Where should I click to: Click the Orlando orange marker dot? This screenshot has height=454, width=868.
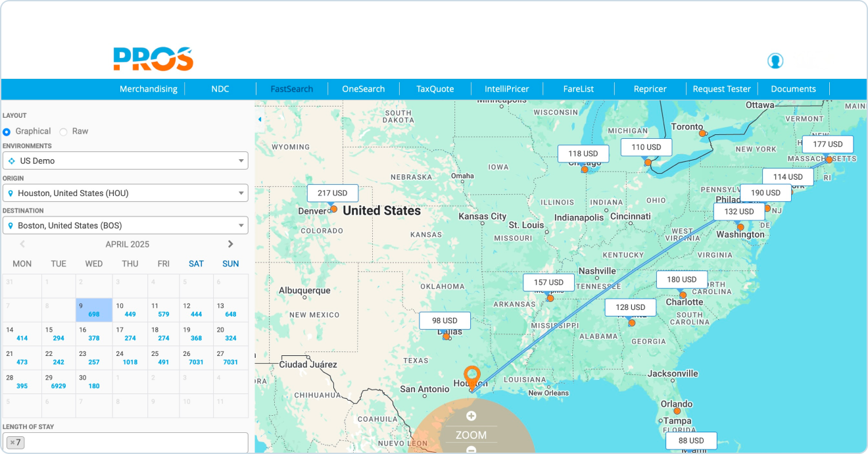coord(677,411)
